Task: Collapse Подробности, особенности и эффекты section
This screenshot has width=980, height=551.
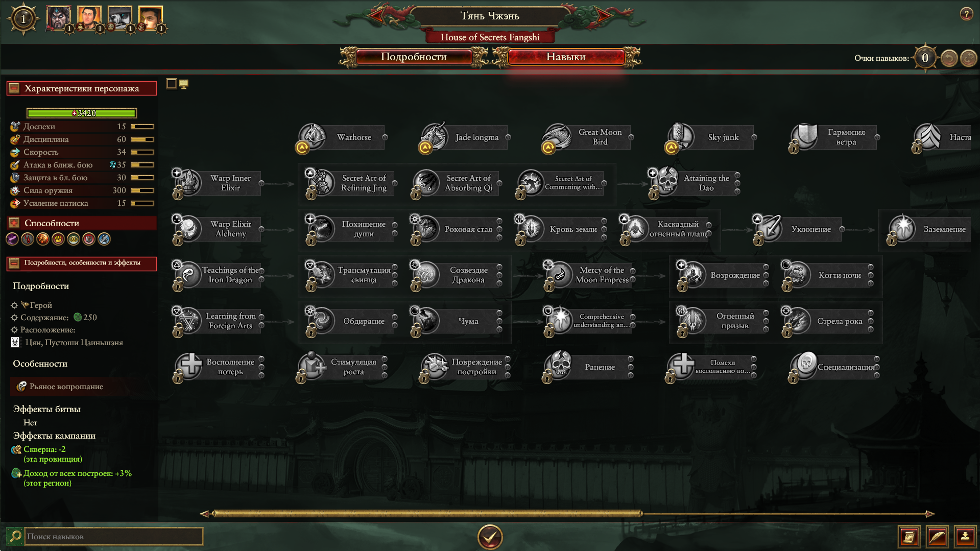Action: [x=14, y=263]
